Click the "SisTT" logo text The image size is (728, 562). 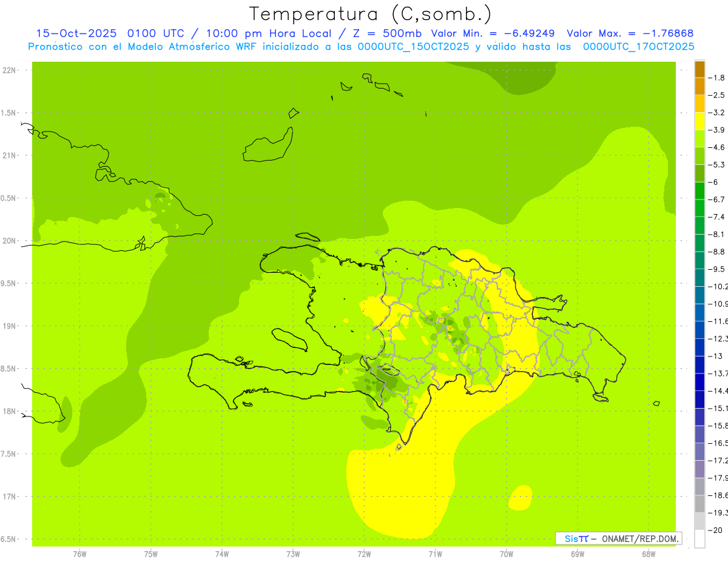(x=576, y=538)
